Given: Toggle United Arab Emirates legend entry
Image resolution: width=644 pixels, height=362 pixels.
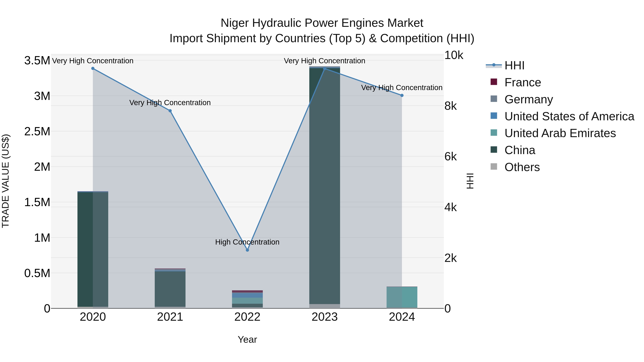Looking at the screenshot, I should [553, 133].
